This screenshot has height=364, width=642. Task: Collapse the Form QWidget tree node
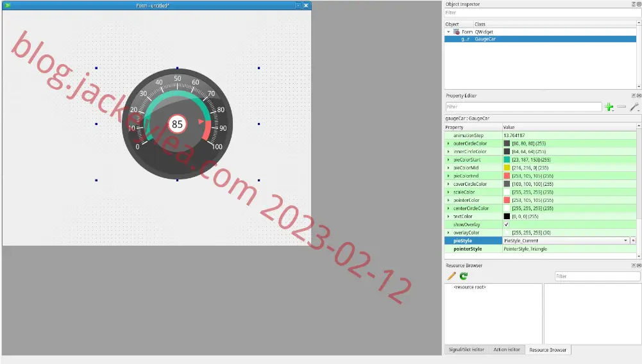(x=448, y=32)
